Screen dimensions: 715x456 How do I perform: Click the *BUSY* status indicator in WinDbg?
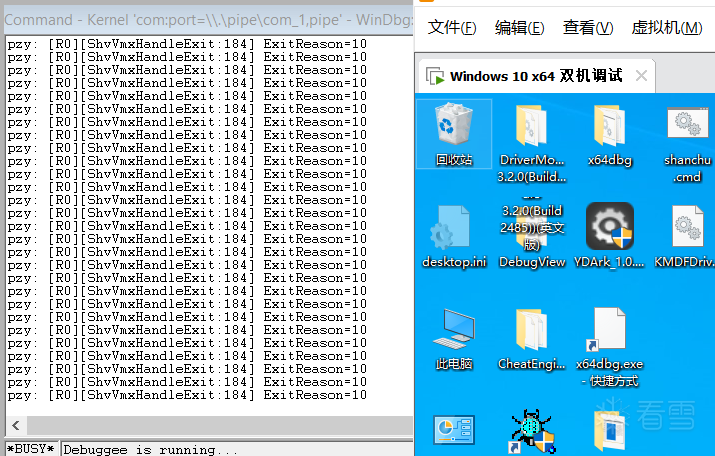(x=31, y=449)
